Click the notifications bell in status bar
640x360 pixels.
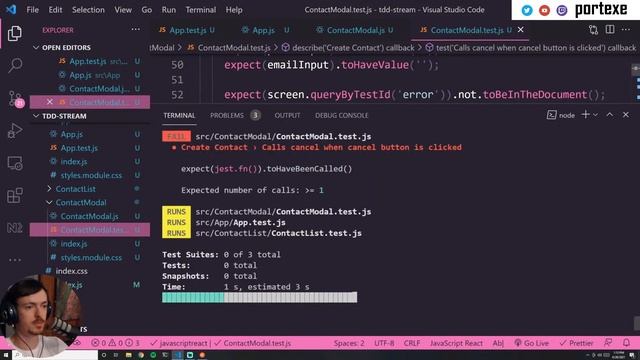click(626, 343)
